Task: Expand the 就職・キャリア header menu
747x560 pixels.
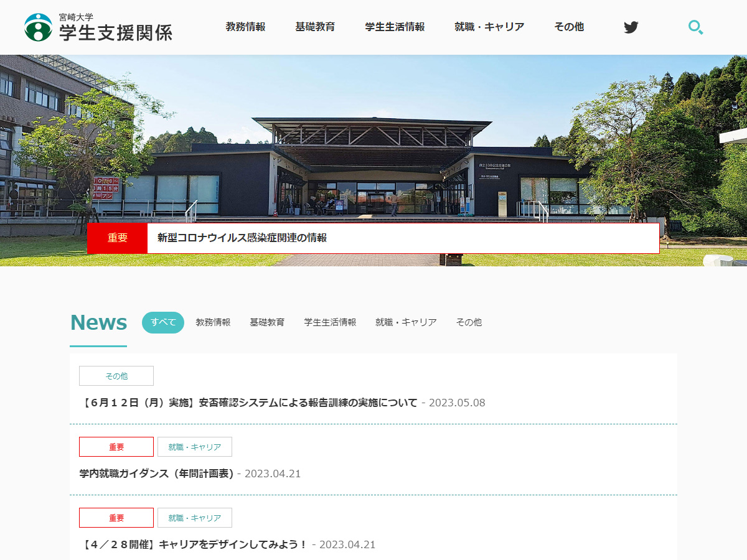Action: (489, 27)
